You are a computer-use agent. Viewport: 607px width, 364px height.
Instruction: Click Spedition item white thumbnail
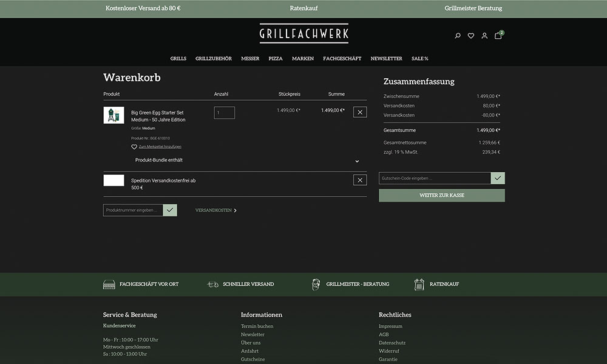[114, 180]
